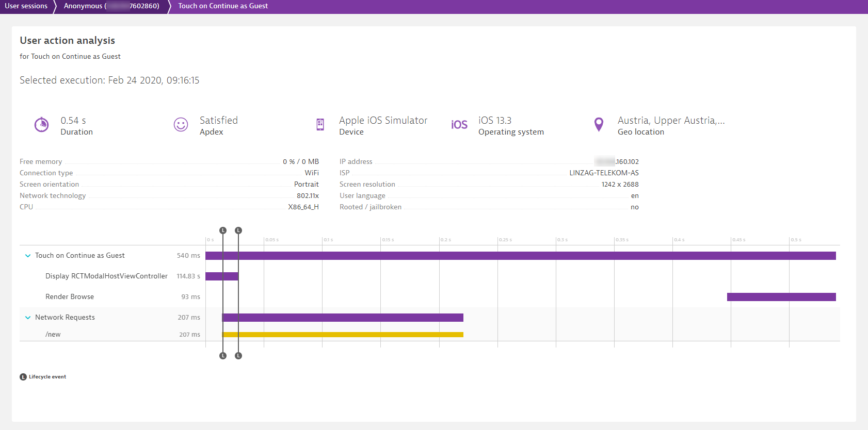The height and width of the screenshot is (430, 868).
Task: Click the IP address value ending .160.102
Action: [x=617, y=162]
